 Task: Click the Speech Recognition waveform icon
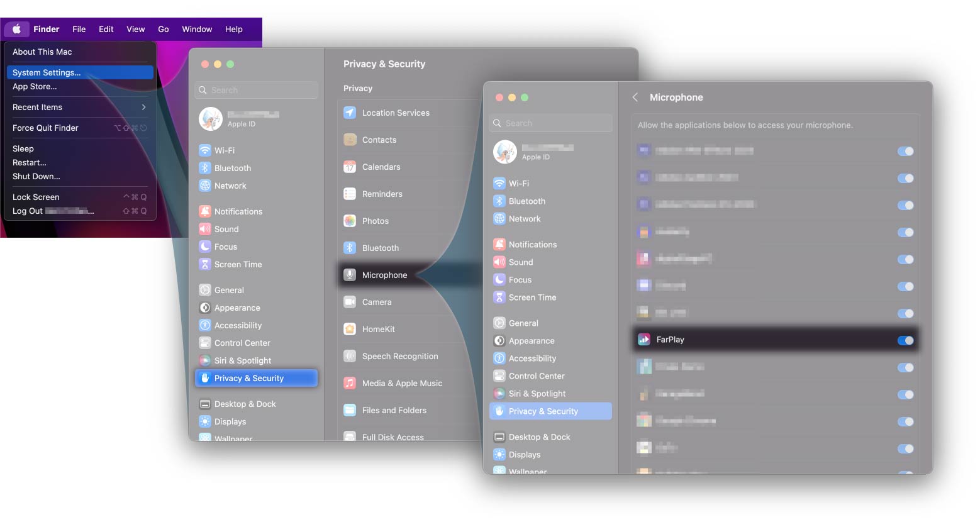coord(350,357)
